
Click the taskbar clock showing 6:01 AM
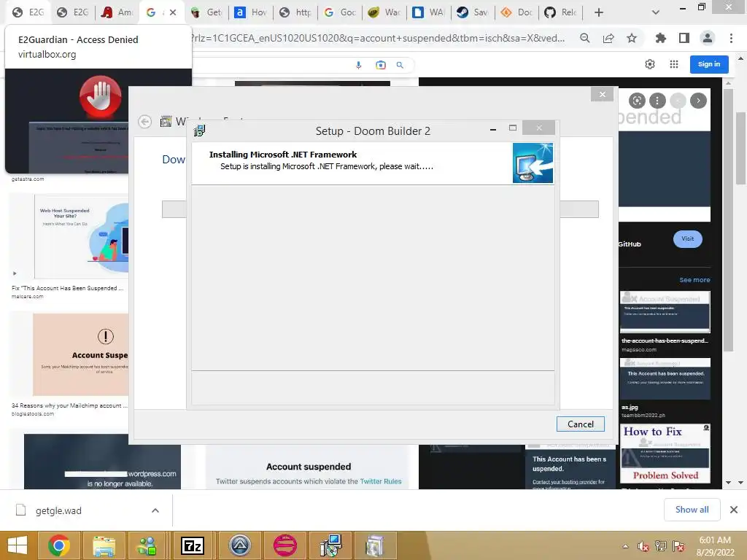(715, 546)
